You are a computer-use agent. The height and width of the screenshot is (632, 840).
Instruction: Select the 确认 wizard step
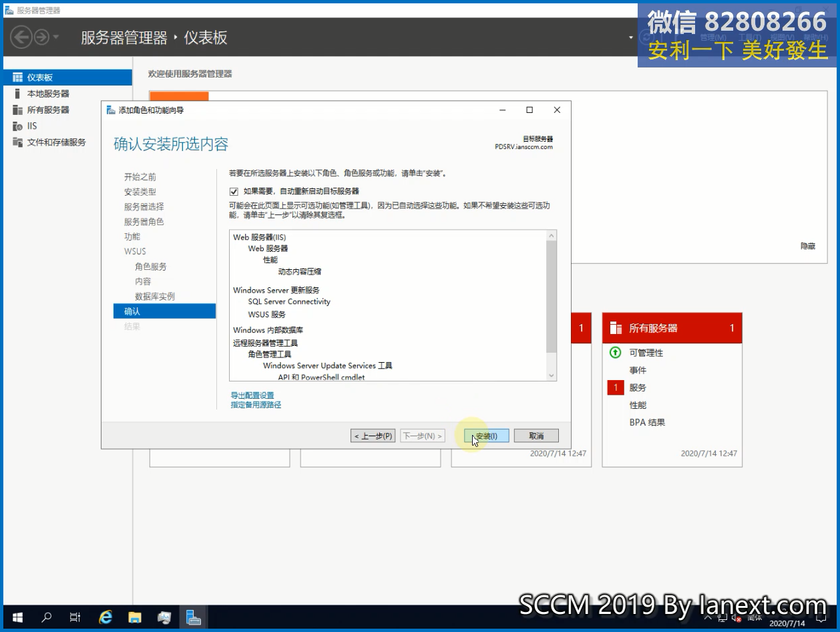coord(164,311)
